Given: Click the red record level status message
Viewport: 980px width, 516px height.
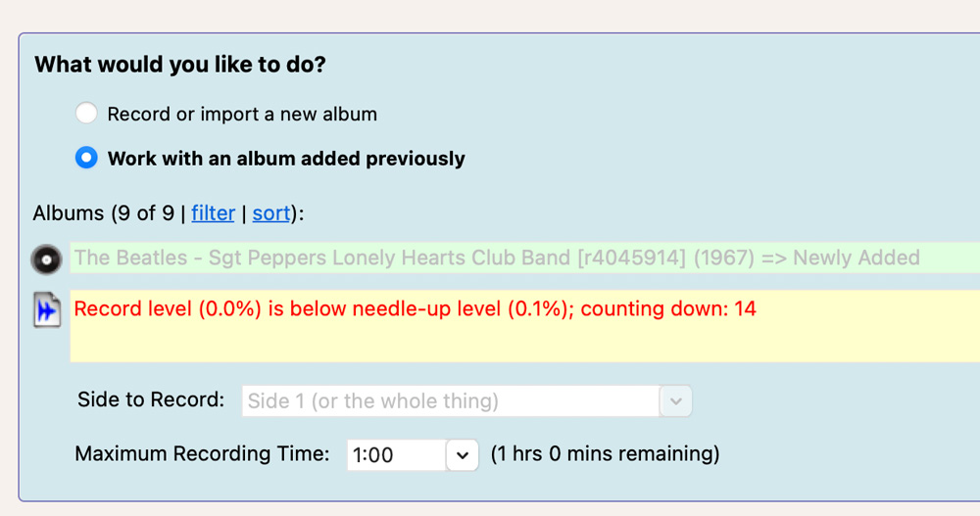Looking at the screenshot, I should tap(415, 309).
